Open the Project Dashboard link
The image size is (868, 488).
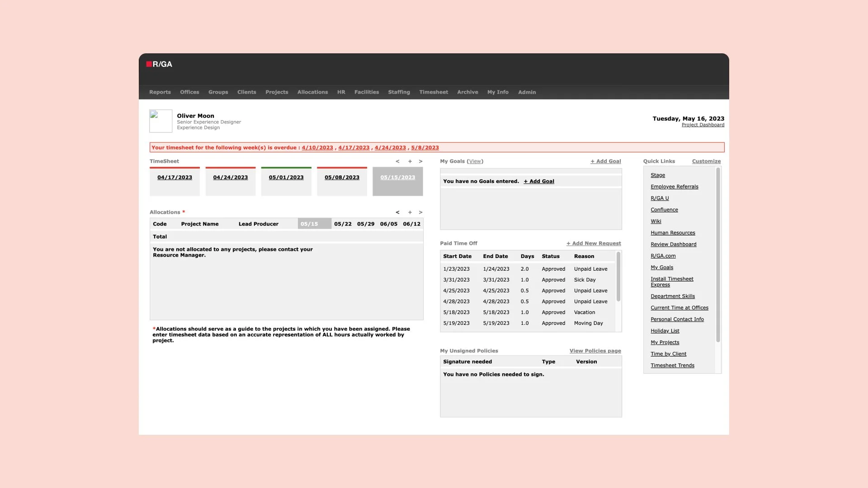tap(703, 125)
